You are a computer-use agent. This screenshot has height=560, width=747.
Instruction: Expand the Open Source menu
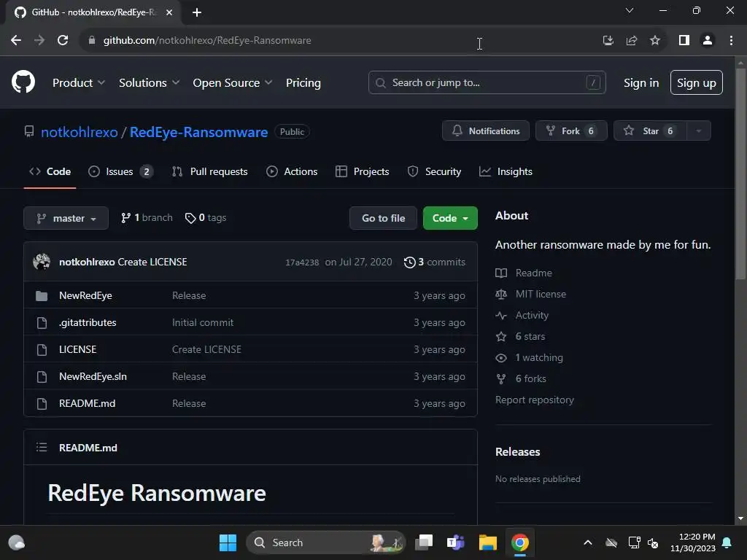[233, 83]
